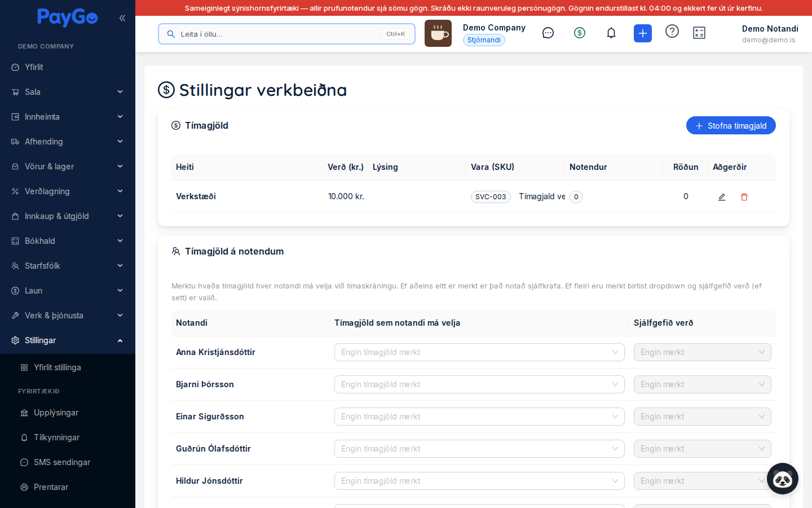Edit the Verkstæði rate with pencil icon
812x508 pixels.
click(722, 197)
